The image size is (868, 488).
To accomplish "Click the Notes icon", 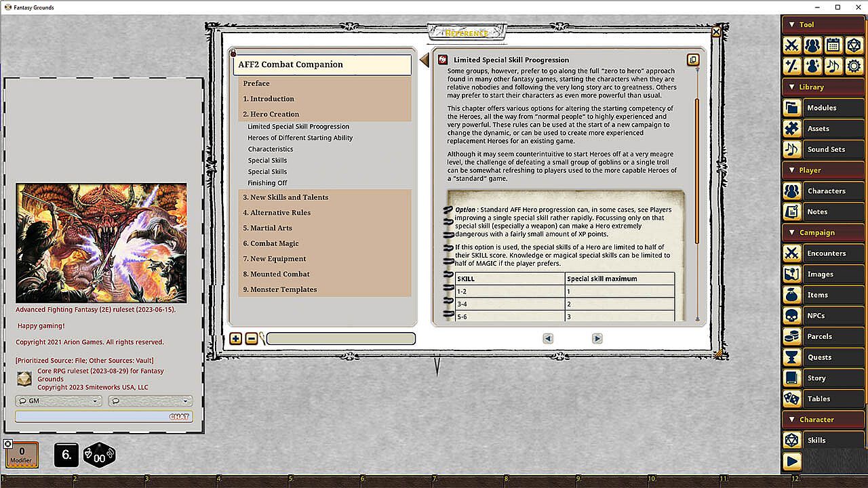I will pos(791,211).
